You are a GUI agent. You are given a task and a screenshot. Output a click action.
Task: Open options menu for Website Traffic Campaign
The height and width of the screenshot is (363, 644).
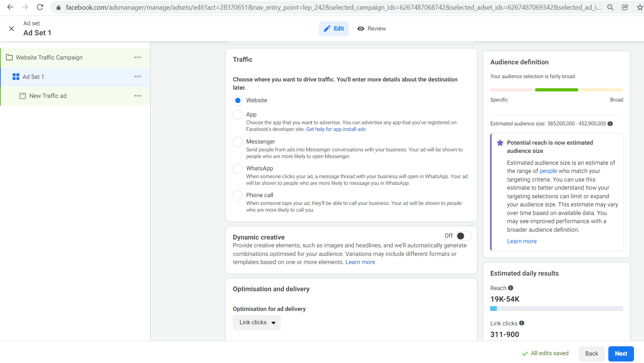click(137, 57)
